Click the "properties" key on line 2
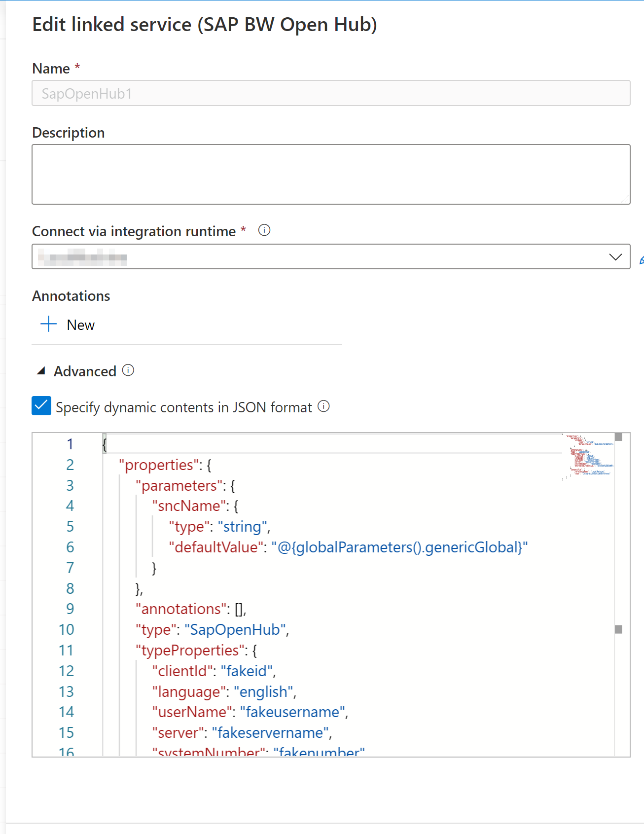Viewport: 644px width, 834px height. pyautogui.click(x=159, y=465)
